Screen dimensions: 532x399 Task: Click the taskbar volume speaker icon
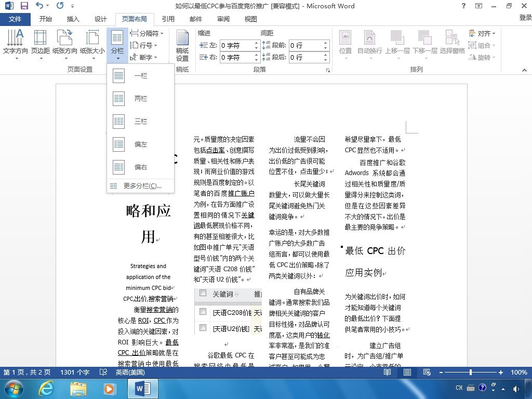[x=516, y=389]
